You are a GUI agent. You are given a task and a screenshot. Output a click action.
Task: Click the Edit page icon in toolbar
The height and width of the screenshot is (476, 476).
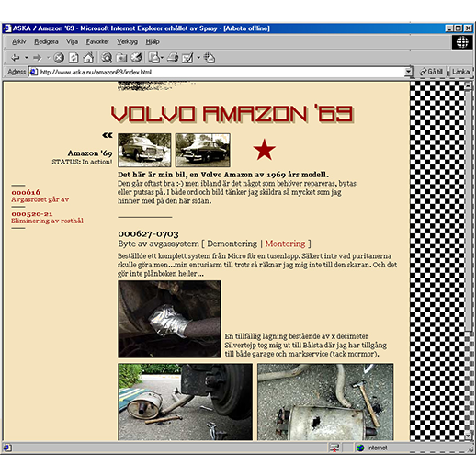(x=187, y=58)
